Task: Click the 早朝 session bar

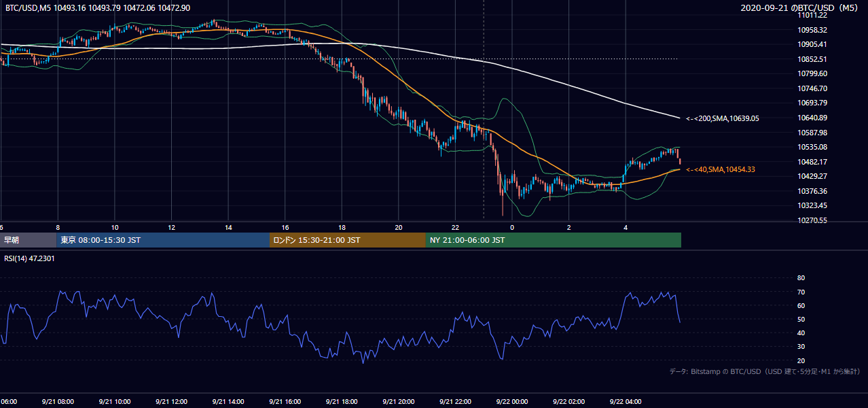Action: [x=29, y=240]
